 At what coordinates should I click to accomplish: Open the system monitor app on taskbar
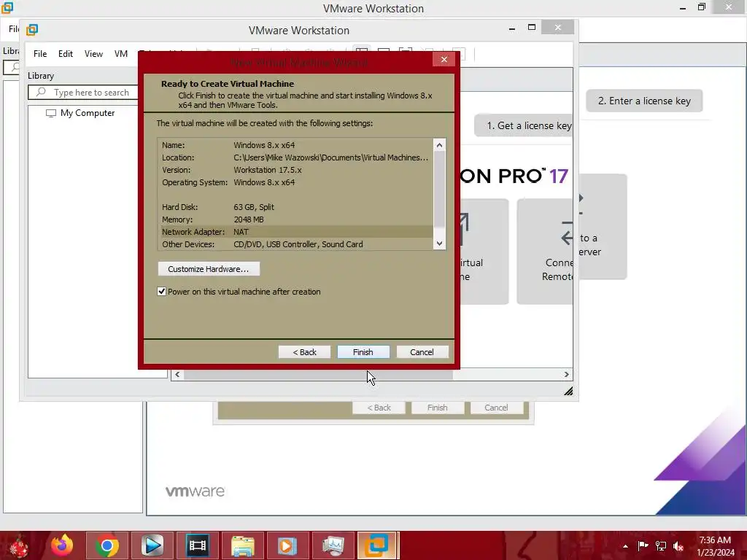point(333,545)
